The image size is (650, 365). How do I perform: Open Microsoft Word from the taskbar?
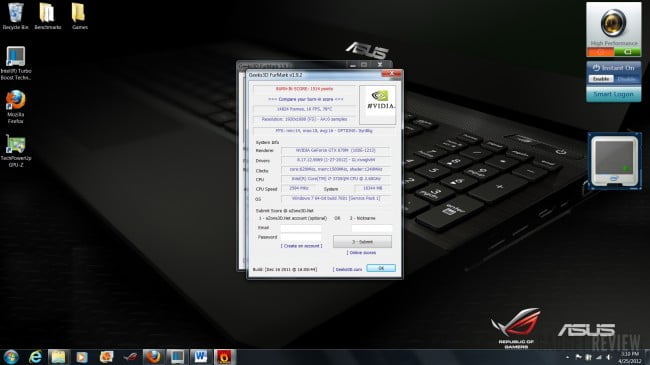coord(201,357)
